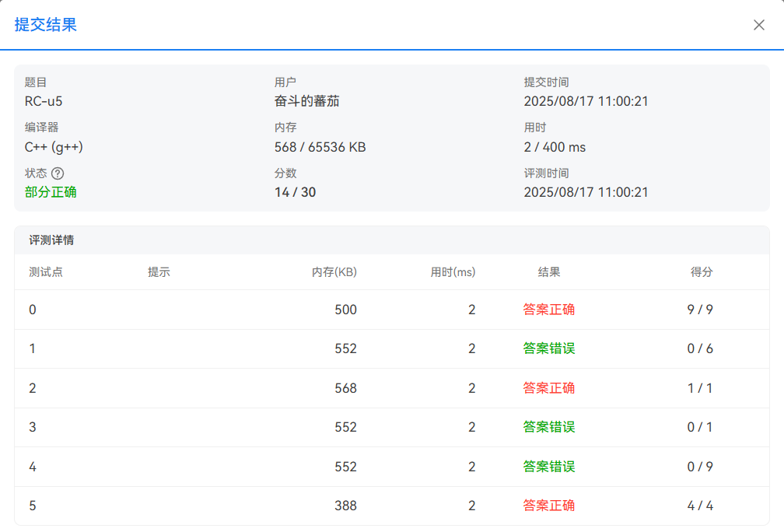Select test point 4 row number

point(33,467)
